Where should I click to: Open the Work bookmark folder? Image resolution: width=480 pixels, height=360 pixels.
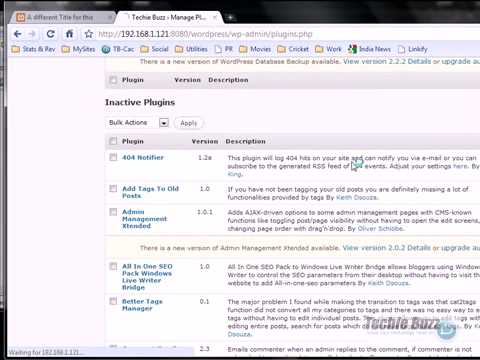tap(328, 49)
